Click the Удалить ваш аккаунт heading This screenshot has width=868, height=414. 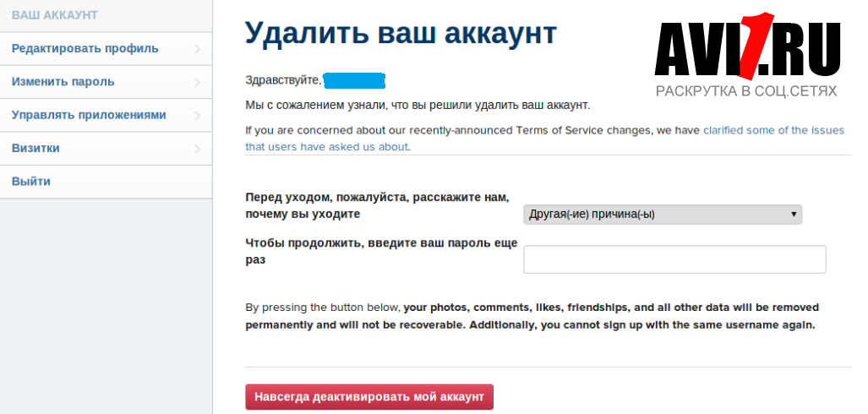coord(401,33)
